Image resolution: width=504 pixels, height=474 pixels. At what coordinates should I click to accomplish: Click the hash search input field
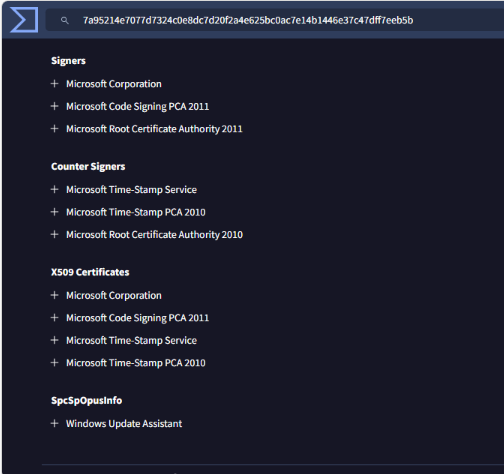[274, 20]
